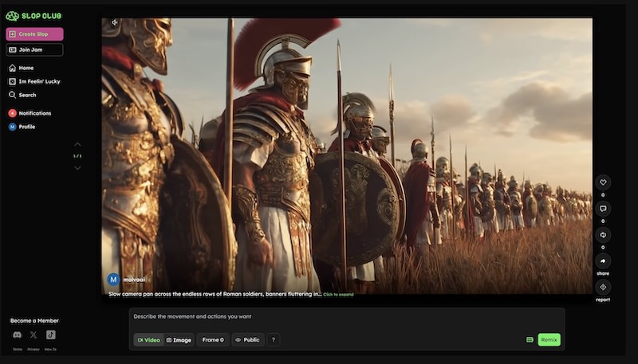Open Notifications in the sidebar
638x364 pixels.
[30, 113]
